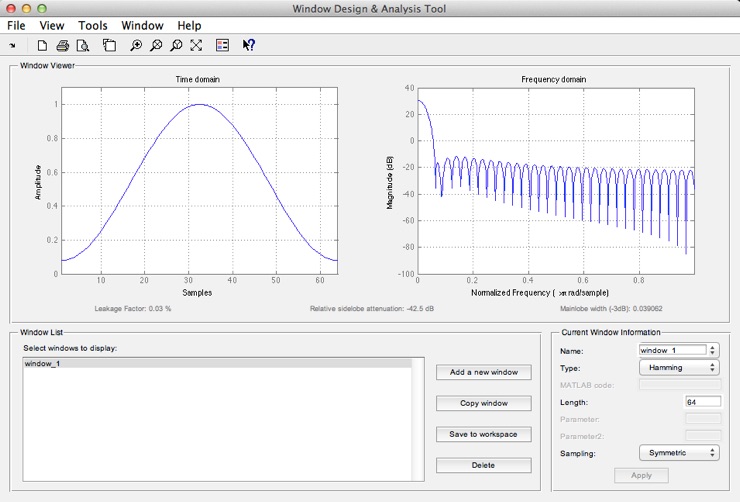Screen dimensions: 740x502
Task: Click the Frequency domain title
Action: tap(554, 79)
